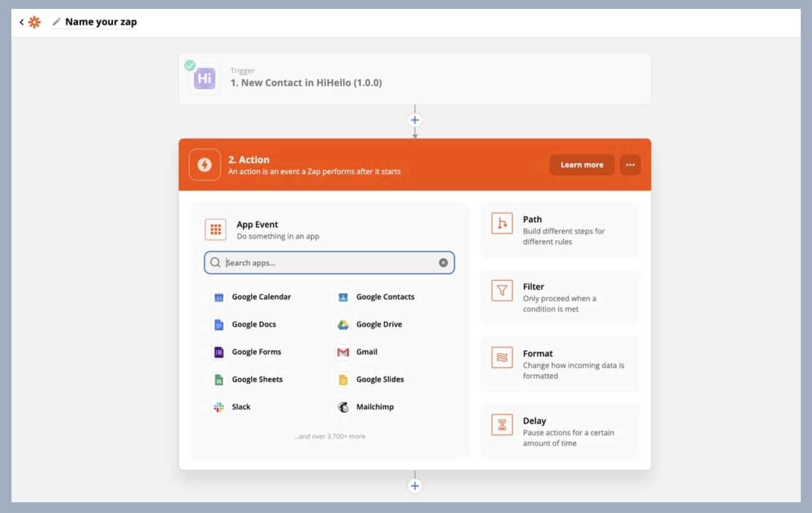Choose the Slack icon
The height and width of the screenshot is (513, 812).
click(x=219, y=407)
